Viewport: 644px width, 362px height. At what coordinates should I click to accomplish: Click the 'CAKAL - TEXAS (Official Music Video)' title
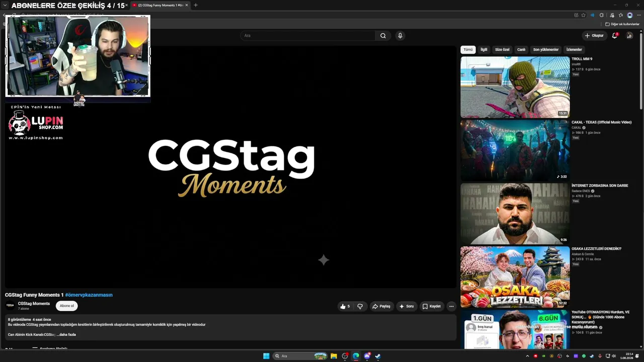click(601, 122)
